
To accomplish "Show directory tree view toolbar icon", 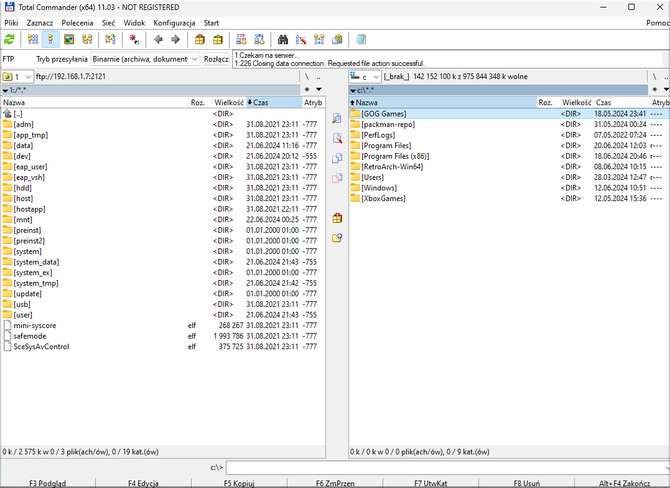I will click(87, 40).
